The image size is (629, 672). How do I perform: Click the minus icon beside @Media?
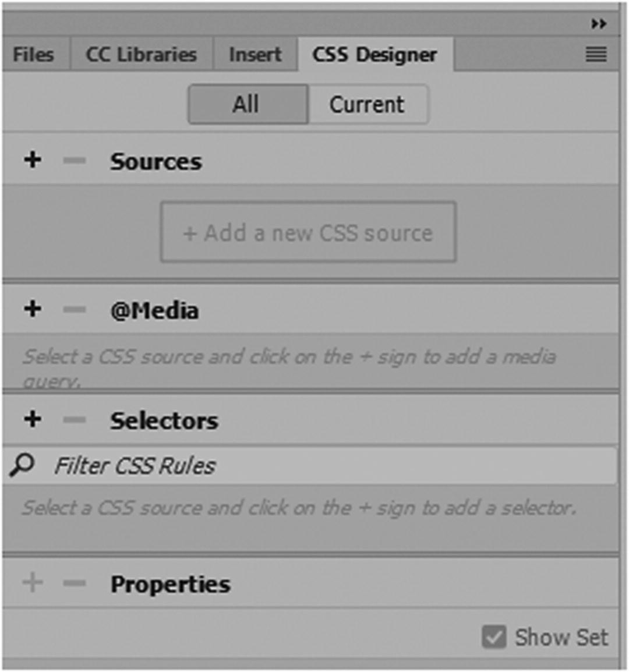(x=74, y=310)
